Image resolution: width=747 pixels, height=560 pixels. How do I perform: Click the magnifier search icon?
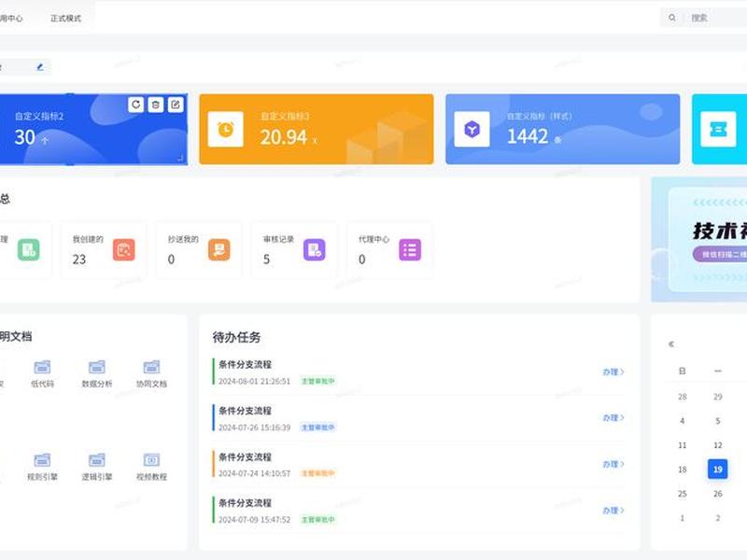[x=671, y=18]
